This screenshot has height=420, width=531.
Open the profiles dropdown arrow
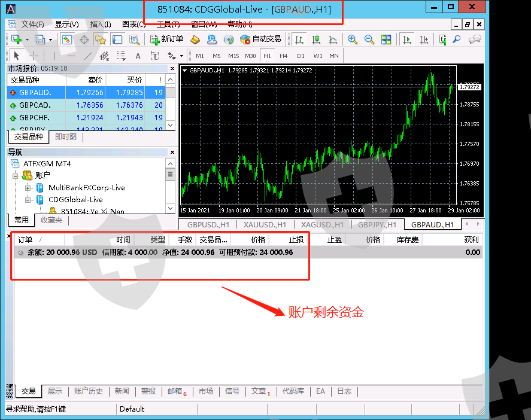pyautogui.click(x=50, y=39)
